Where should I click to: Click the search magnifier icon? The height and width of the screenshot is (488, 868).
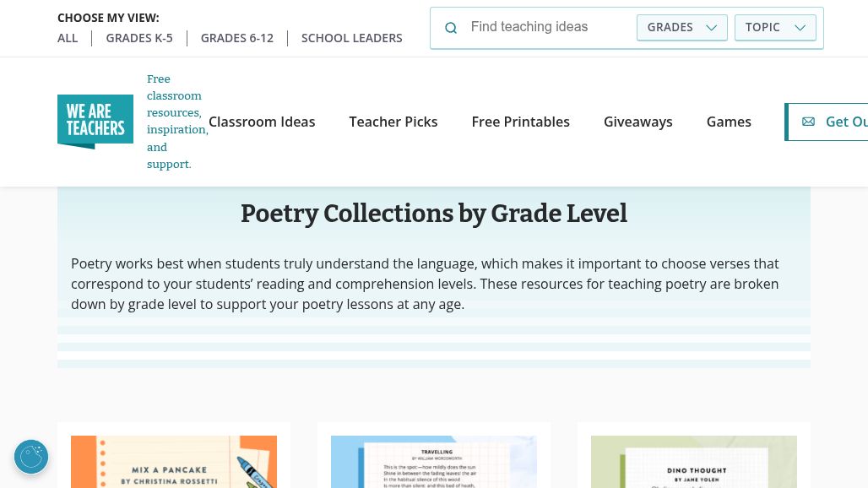coord(451,28)
